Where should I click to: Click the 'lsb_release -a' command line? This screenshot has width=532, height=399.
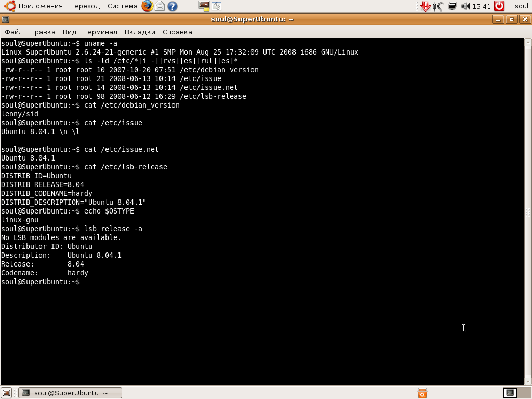point(72,229)
